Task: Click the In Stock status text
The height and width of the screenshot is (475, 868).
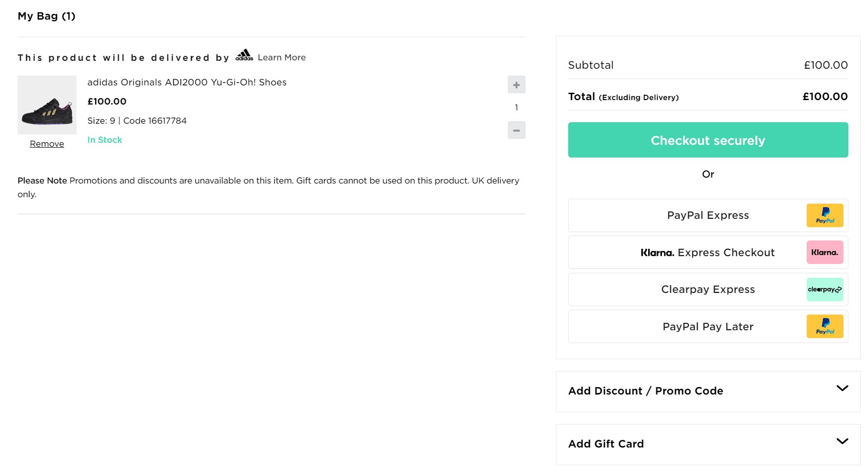Action: coord(105,140)
